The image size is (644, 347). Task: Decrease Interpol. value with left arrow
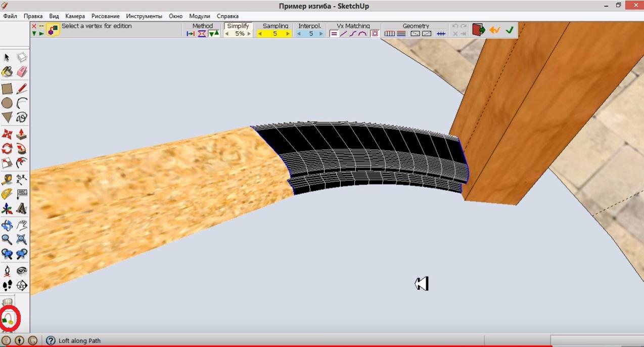coord(299,34)
